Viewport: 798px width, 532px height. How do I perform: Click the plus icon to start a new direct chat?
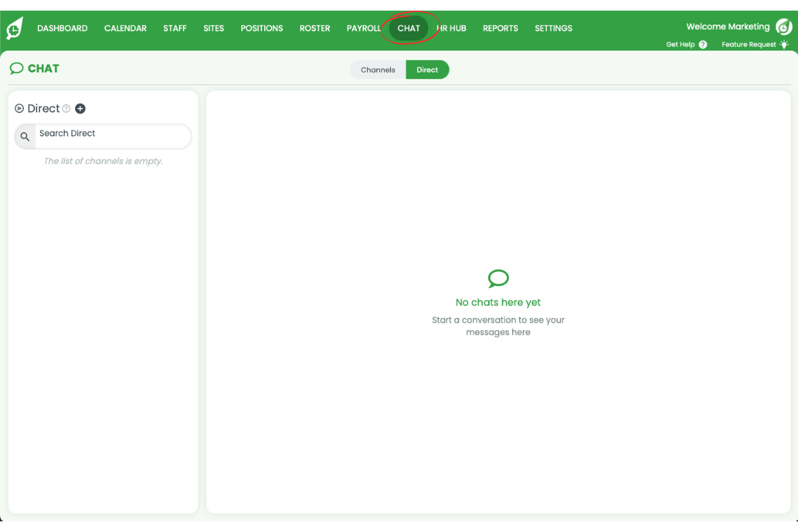pyautogui.click(x=80, y=108)
